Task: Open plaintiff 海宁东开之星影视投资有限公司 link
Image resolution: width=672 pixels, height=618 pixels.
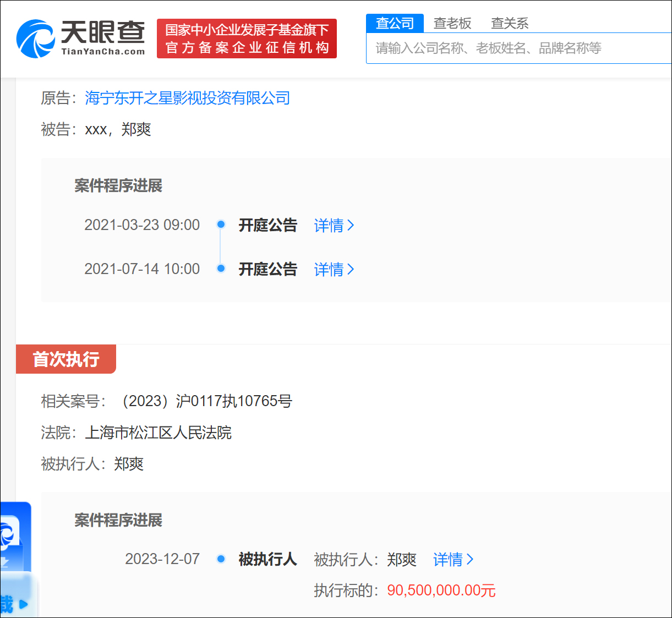Action: 187,98
